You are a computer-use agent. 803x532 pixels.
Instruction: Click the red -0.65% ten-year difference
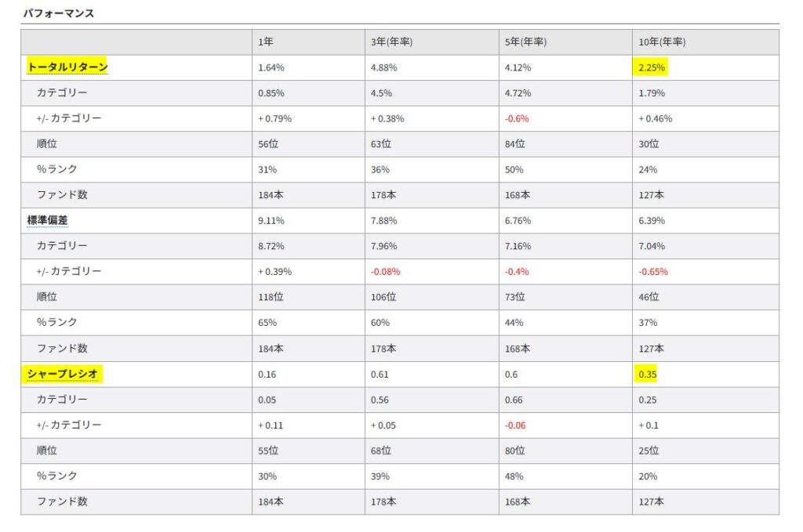coord(653,272)
